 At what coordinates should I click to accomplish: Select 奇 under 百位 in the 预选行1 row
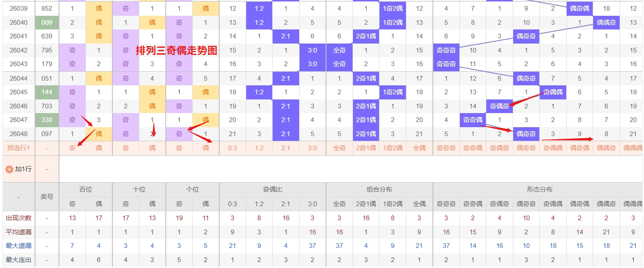[x=72, y=148]
